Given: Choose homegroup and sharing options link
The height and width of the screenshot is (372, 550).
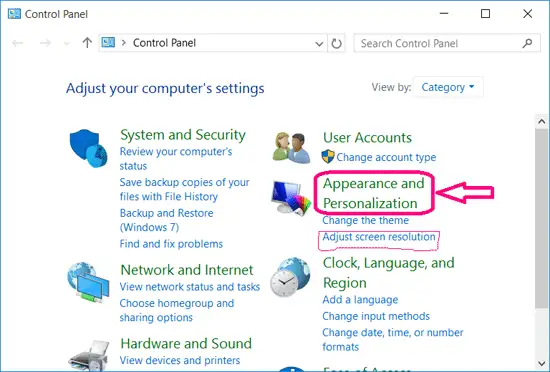Looking at the screenshot, I should 177,310.
